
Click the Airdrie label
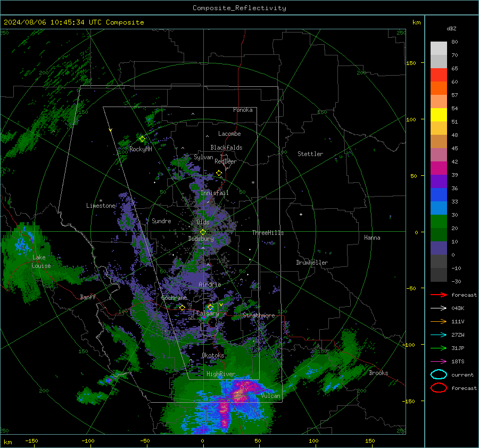[x=210, y=284]
